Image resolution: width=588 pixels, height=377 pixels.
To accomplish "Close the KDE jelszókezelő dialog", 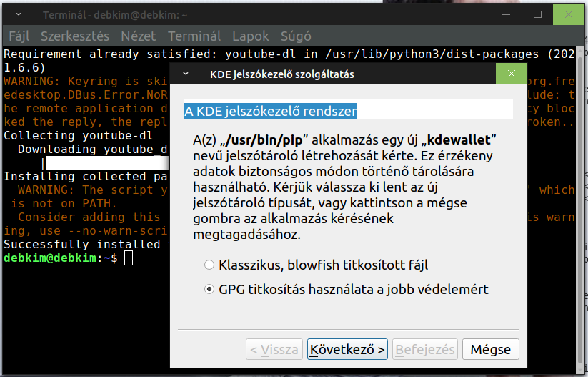I will (512, 74).
